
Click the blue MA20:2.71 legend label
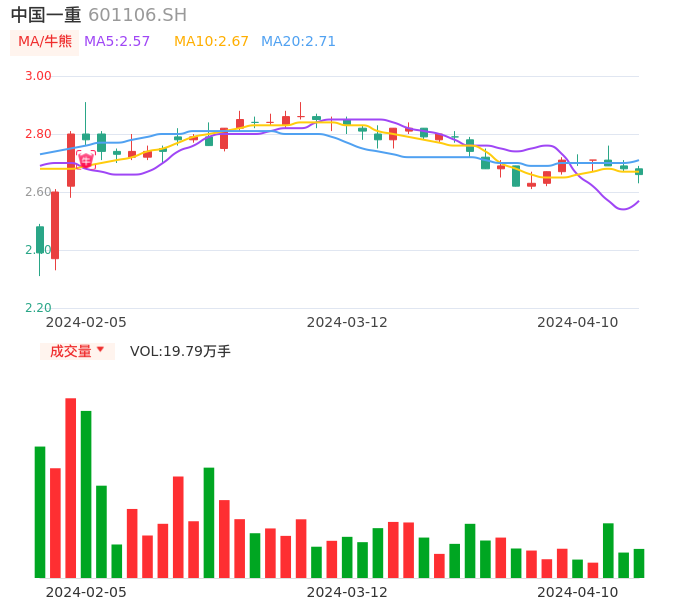298,42
